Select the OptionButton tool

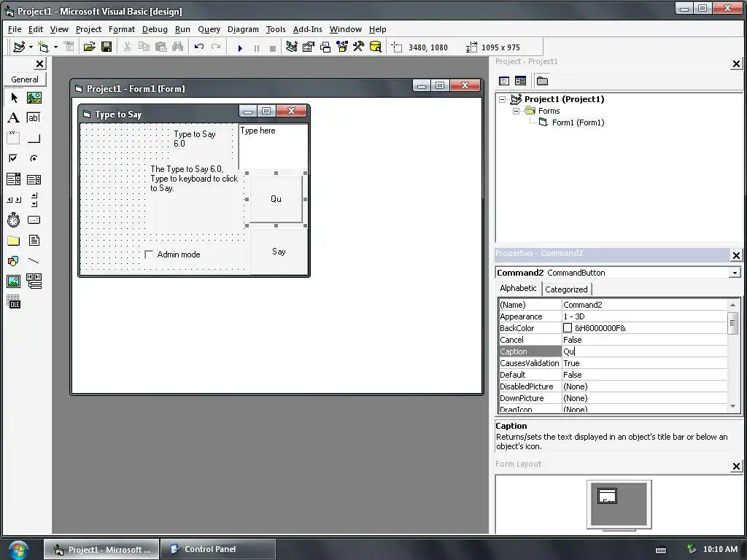pyautogui.click(x=34, y=158)
